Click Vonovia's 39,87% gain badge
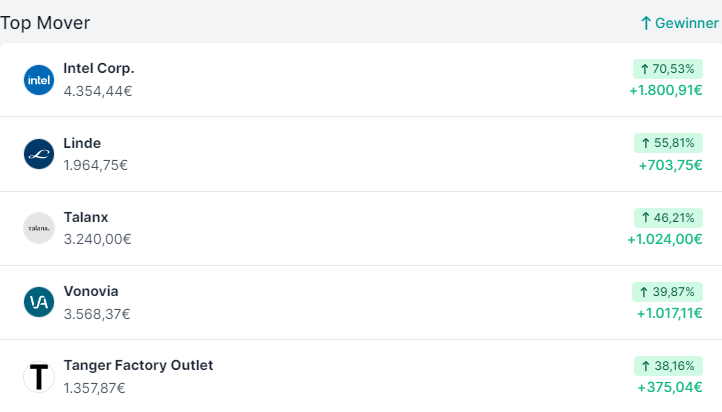Viewport: 722px width, 412px height. [667, 291]
